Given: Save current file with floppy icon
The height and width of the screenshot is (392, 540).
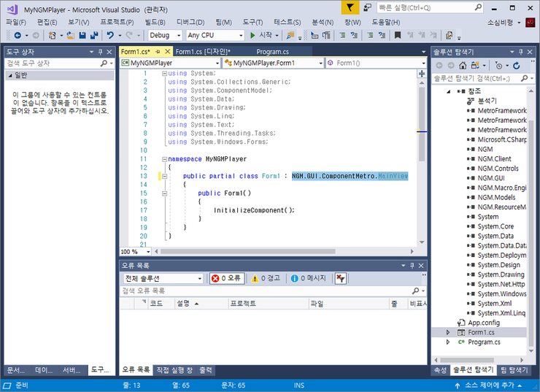Looking at the screenshot, I should point(82,35).
